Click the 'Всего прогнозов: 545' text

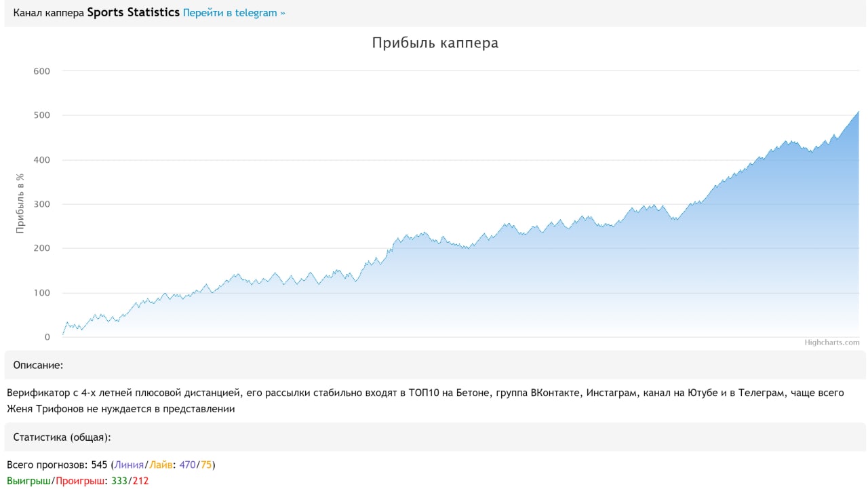click(58, 465)
